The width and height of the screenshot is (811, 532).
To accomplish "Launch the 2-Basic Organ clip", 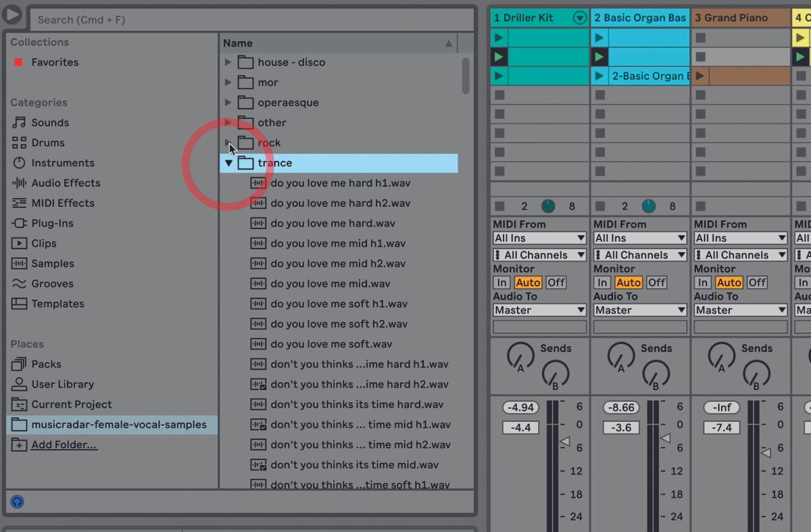I will click(x=599, y=76).
